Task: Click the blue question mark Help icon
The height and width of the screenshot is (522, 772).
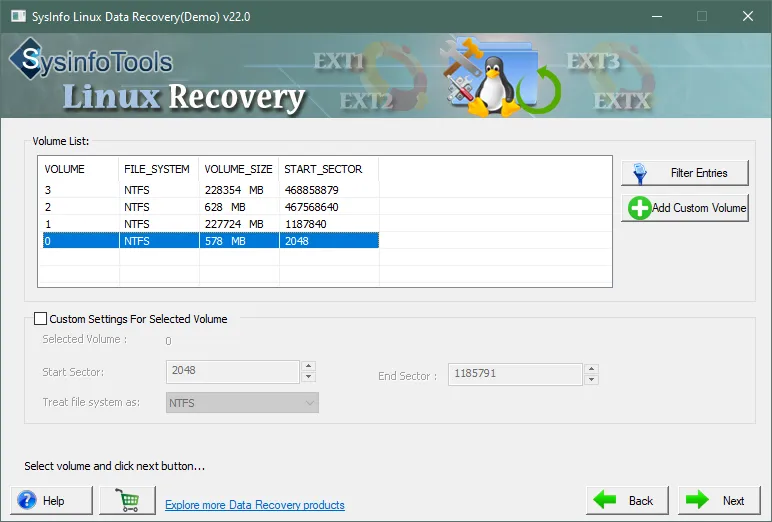Action: pos(27,500)
